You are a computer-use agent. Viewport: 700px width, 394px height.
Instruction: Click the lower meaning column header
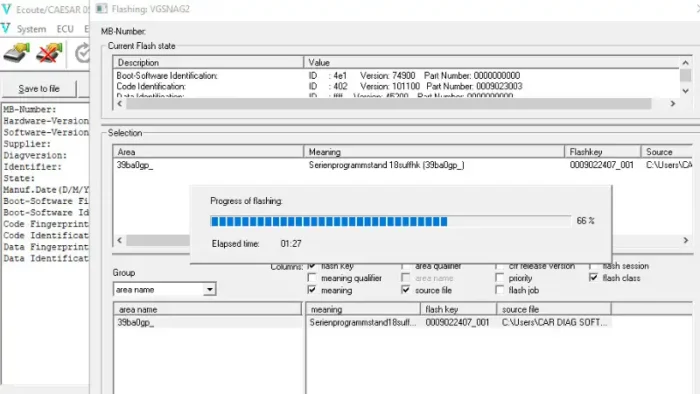(x=363, y=309)
